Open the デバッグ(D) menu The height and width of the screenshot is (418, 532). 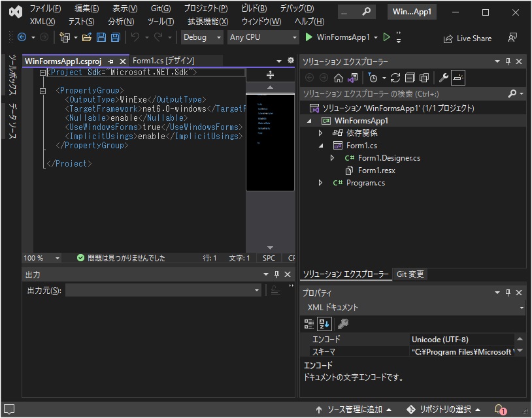click(297, 8)
